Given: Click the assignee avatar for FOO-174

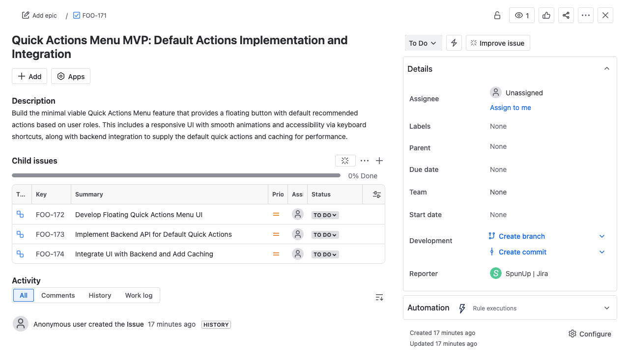Looking at the screenshot, I should pos(298,253).
